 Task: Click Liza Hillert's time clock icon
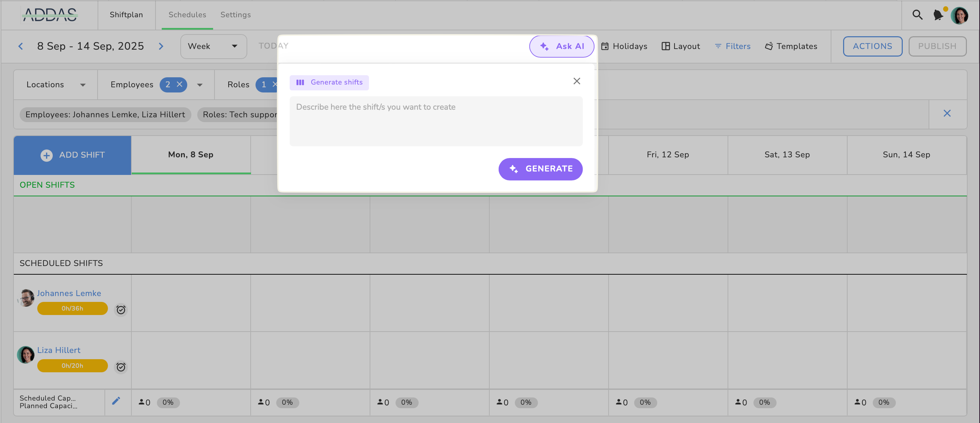click(121, 367)
